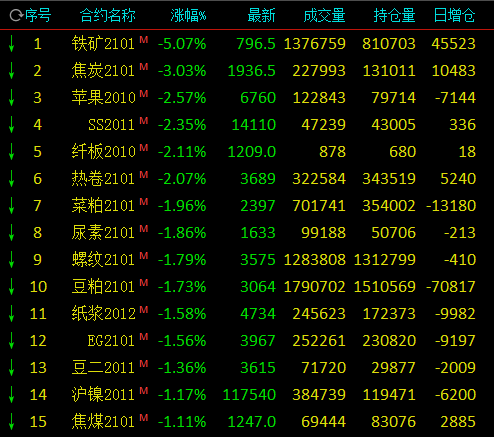The height and width of the screenshot is (437, 494).
Task: Select contract 苹果2010
Action: point(104,98)
